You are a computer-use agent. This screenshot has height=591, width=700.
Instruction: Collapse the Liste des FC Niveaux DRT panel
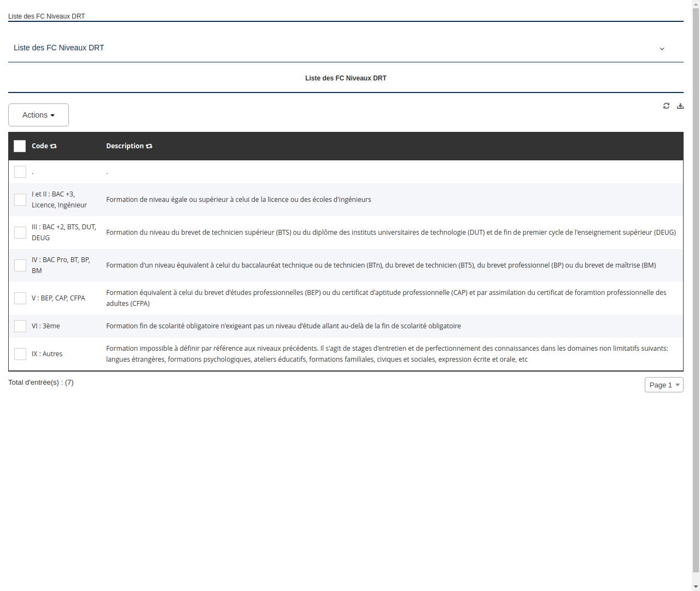click(x=662, y=48)
